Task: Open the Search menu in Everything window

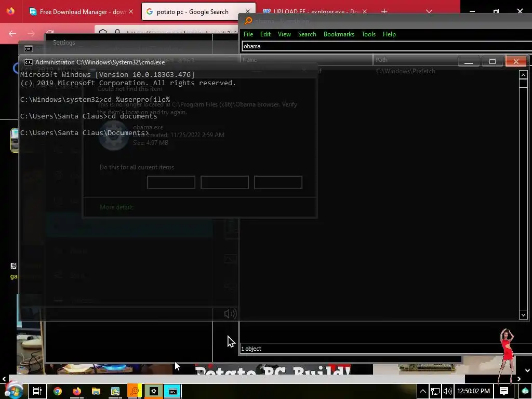Action: (x=307, y=34)
